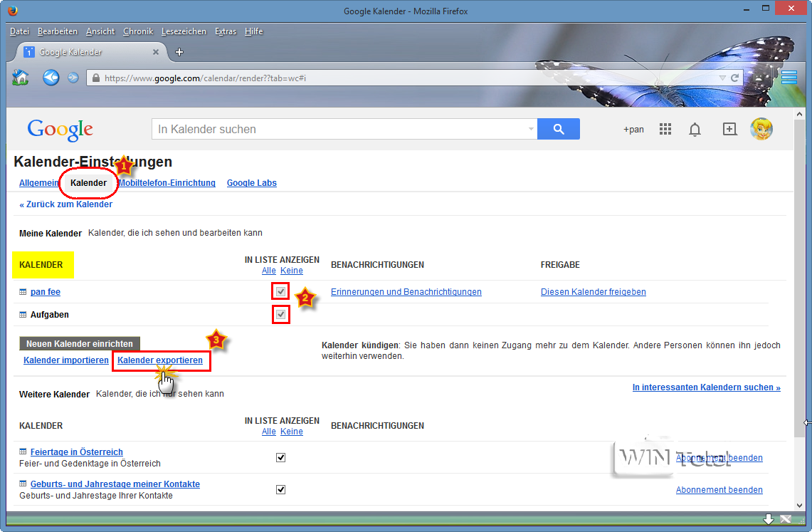Click Keine under Meine Kalender
The width and height of the screenshot is (812, 532).
pos(292,271)
